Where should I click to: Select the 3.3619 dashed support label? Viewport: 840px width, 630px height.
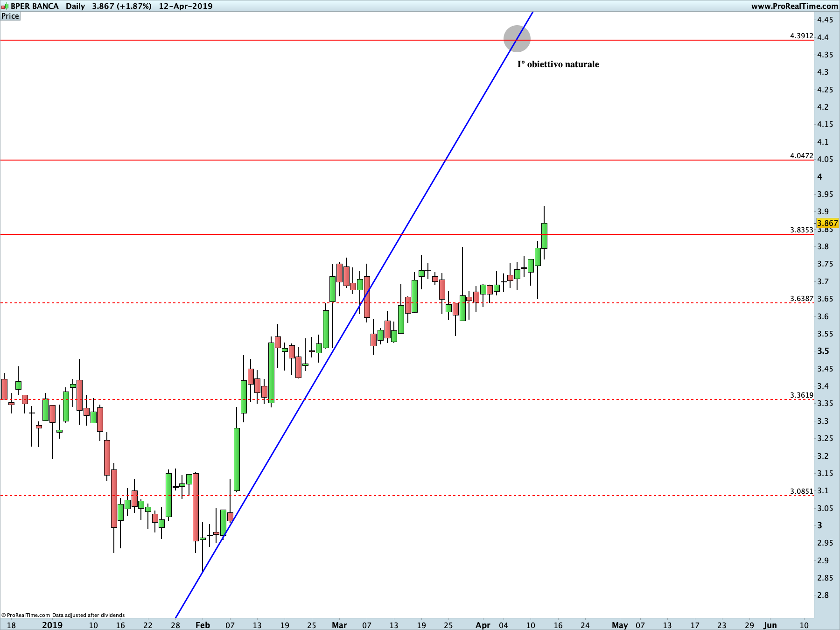point(801,395)
